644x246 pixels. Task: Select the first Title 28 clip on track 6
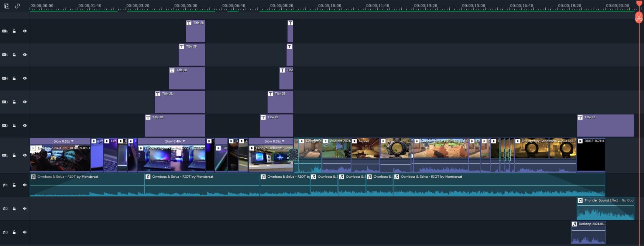pos(195,31)
